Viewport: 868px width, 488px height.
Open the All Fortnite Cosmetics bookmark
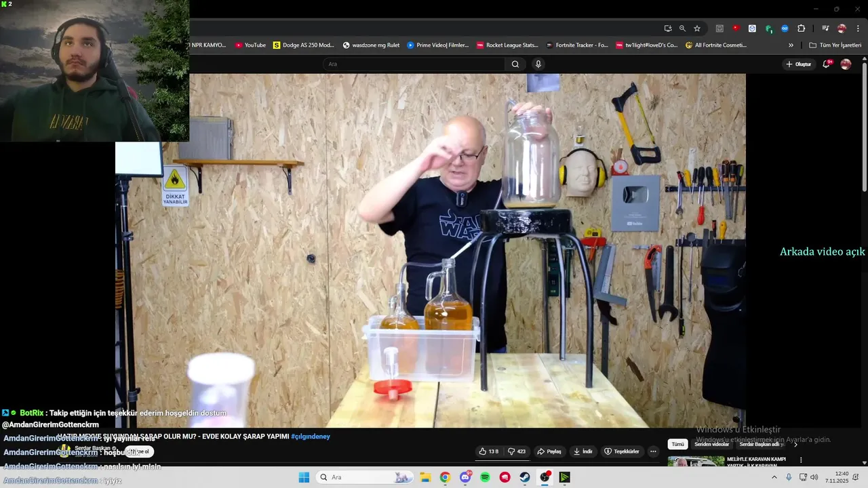(x=716, y=45)
